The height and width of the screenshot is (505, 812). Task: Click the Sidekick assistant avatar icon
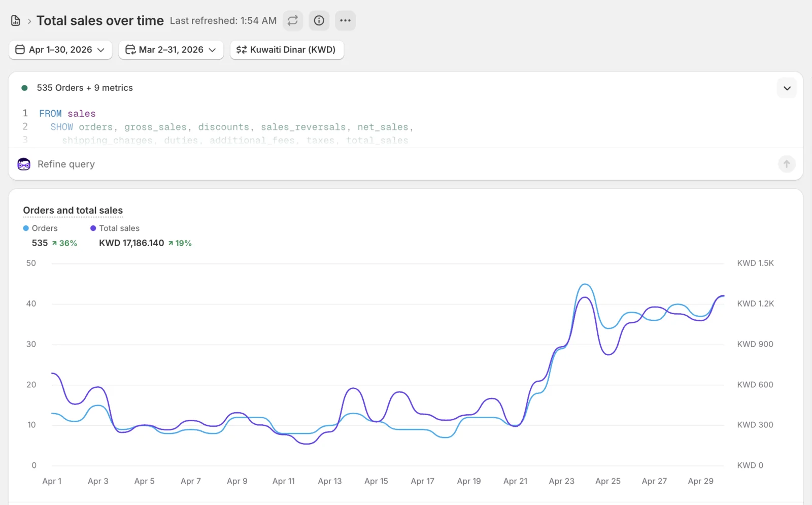pyautogui.click(x=24, y=164)
